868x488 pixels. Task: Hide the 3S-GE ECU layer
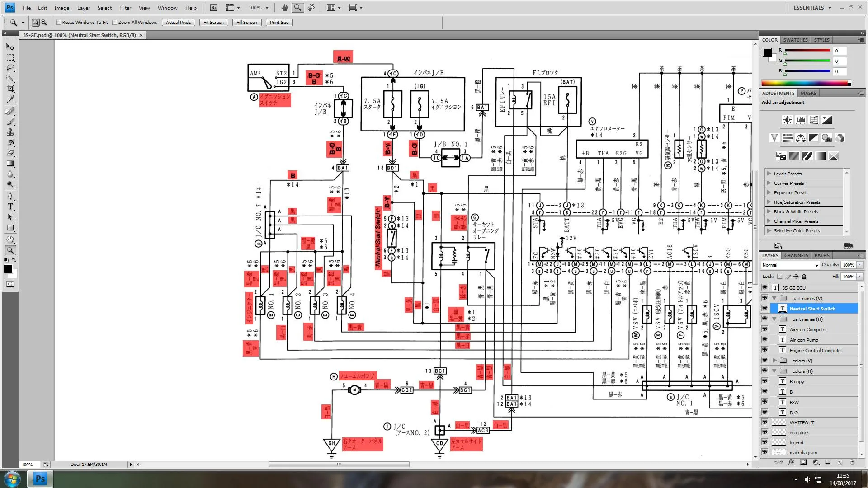(764, 287)
